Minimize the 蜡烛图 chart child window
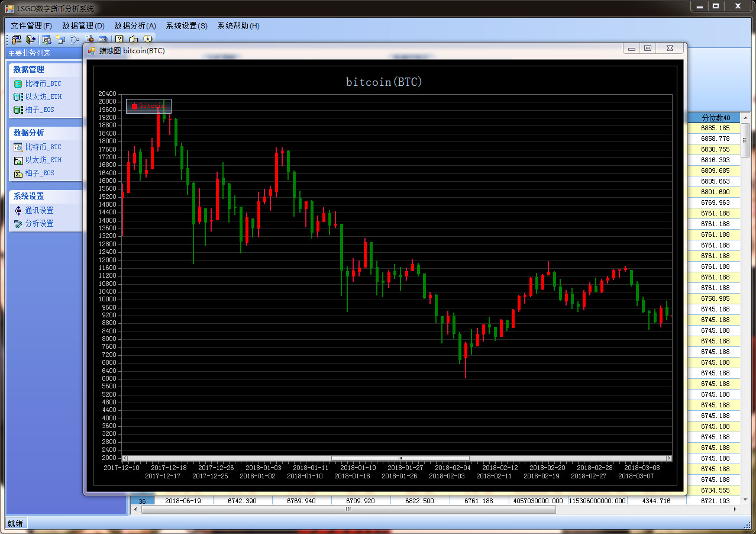This screenshot has height=534, width=756. (632, 49)
